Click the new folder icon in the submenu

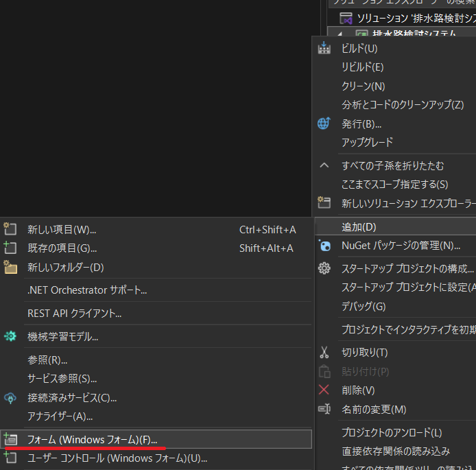coord(10,267)
